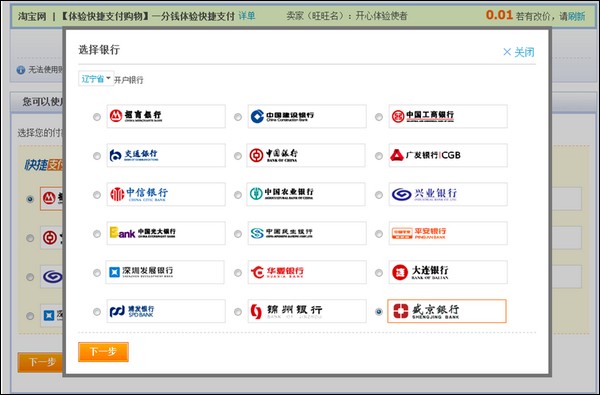Select the 中信银行 radio button
The height and width of the screenshot is (395, 600).
tap(97, 195)
